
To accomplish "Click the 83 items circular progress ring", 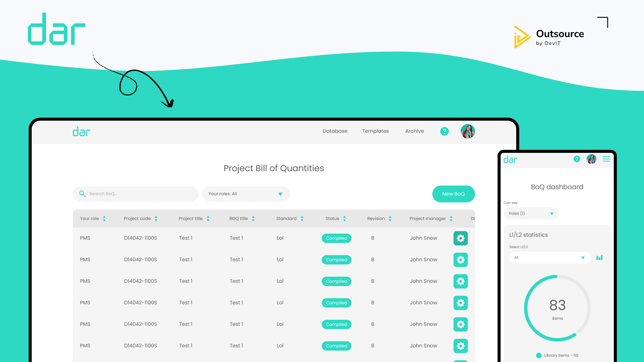I will 557,308.
